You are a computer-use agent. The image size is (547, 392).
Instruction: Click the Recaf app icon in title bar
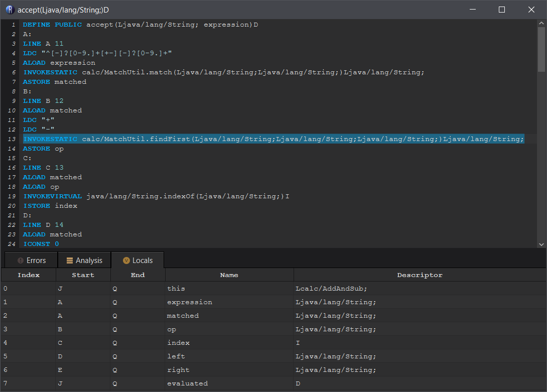click(9, 10)
